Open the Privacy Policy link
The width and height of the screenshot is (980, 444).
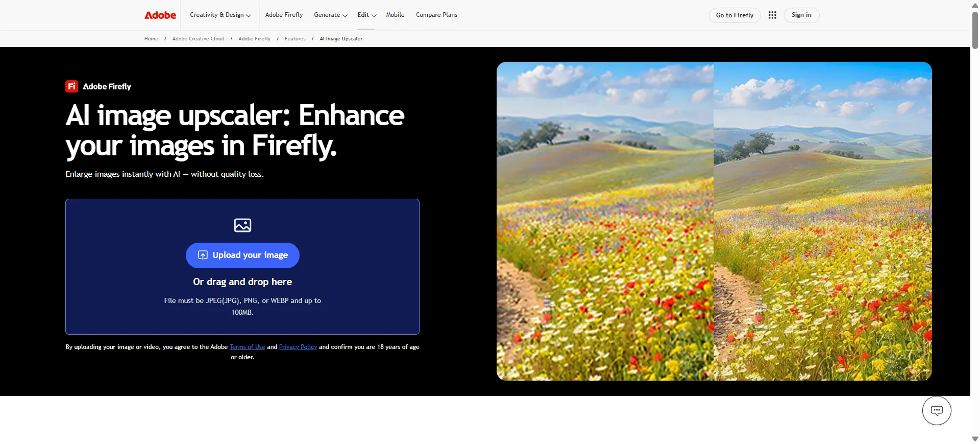(x=298, y=347)
